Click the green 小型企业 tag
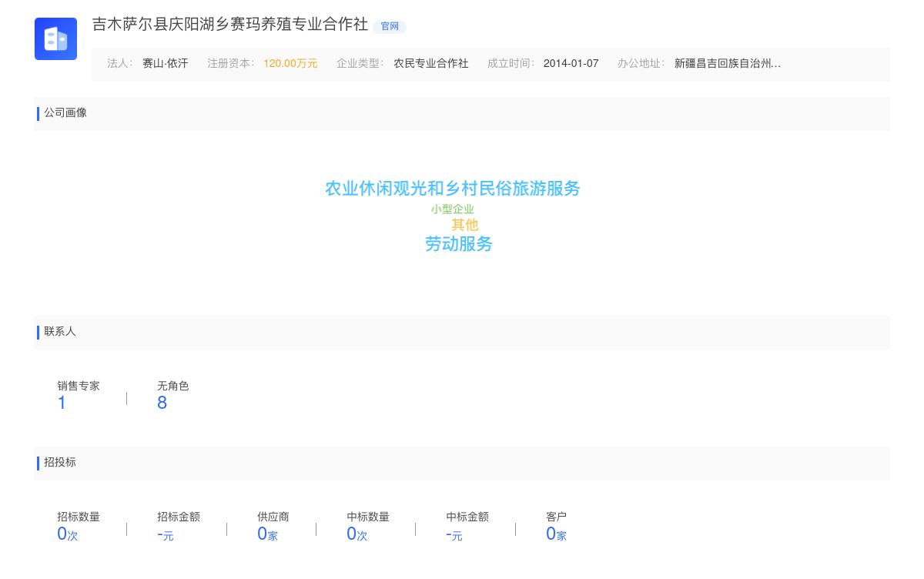The height and width of the screenshot is (579, 924). 452,209
